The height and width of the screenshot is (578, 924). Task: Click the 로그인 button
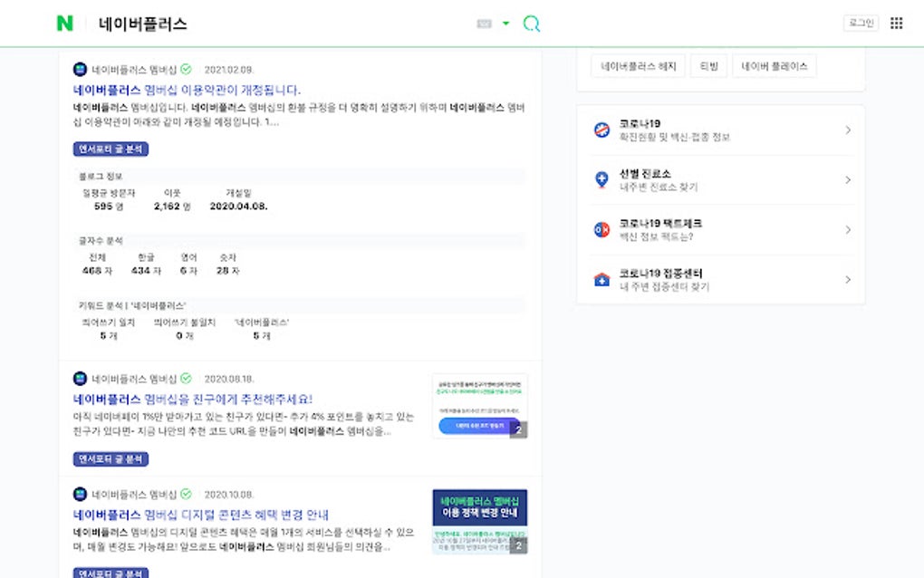(x=860, y=24)
